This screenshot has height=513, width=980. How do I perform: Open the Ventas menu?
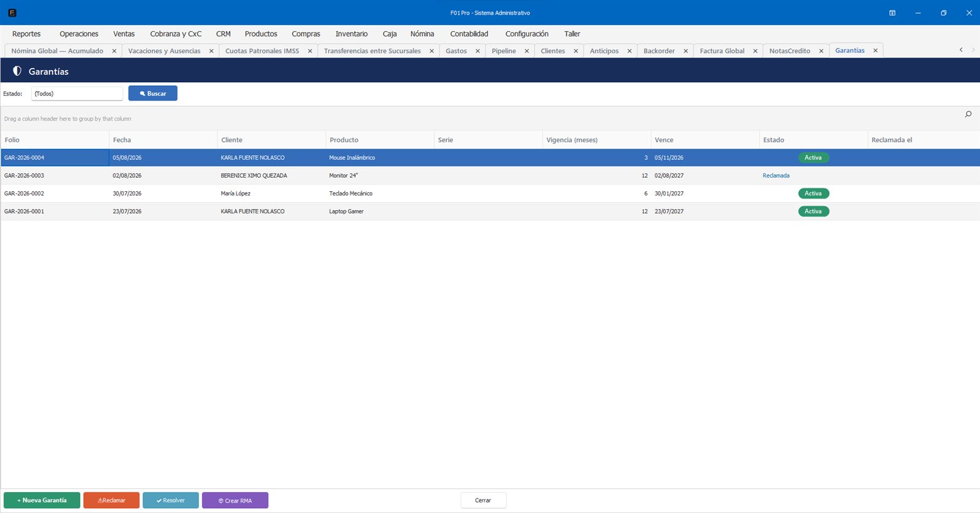click(124, 34)
